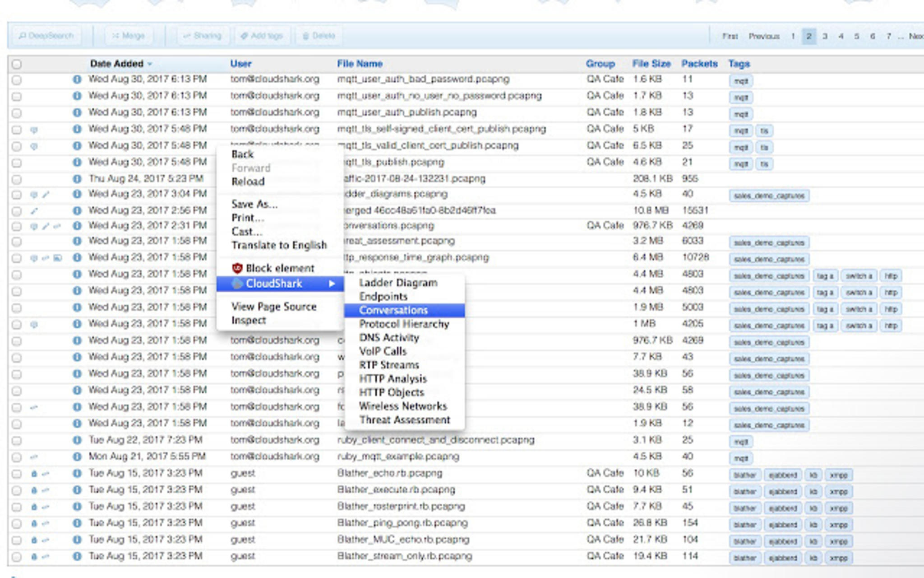
Task: Tick select-all checkbox in table header
Action: 17,64
